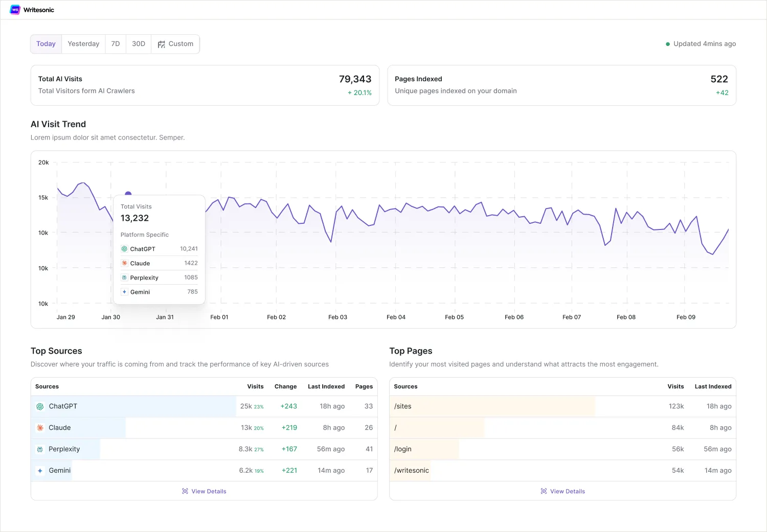Click the purple data point on chart

128,194
